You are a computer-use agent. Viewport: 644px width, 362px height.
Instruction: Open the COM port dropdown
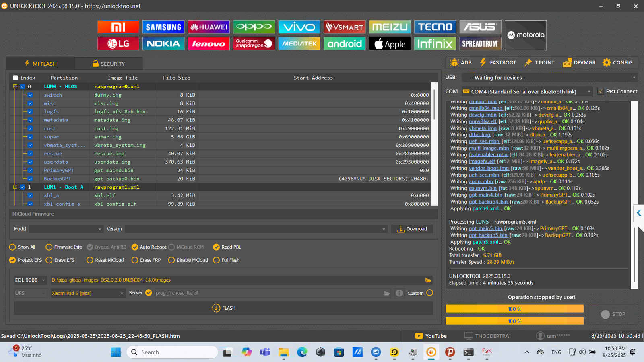pyautogui.click(x=527, y=92)
